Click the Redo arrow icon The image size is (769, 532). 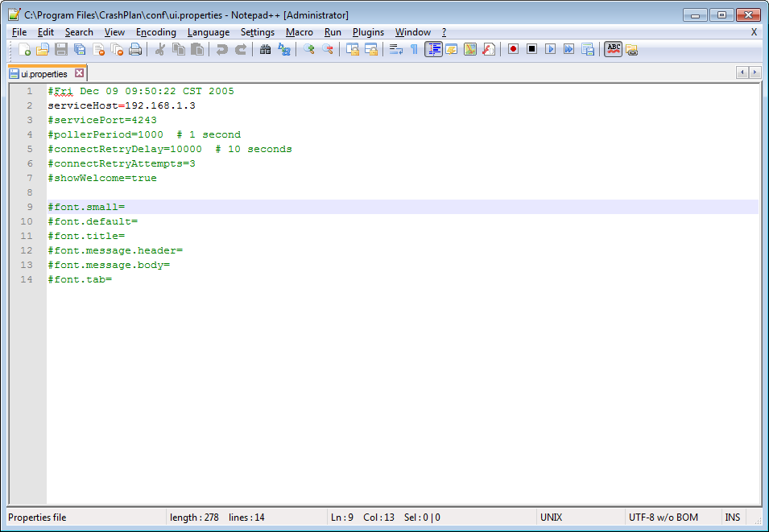point(240,50)
